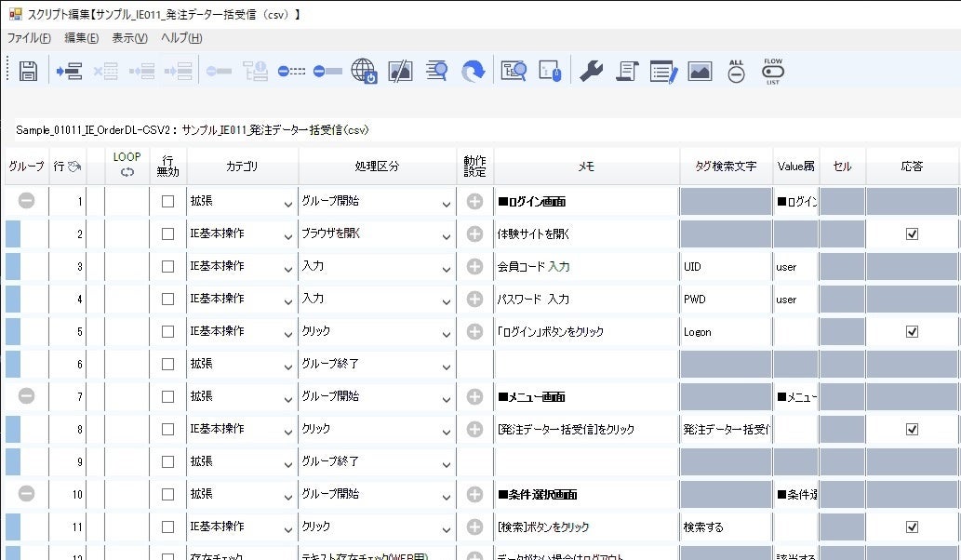
Task: Click the plus icon on row 8
Action: tap(474, 430)
